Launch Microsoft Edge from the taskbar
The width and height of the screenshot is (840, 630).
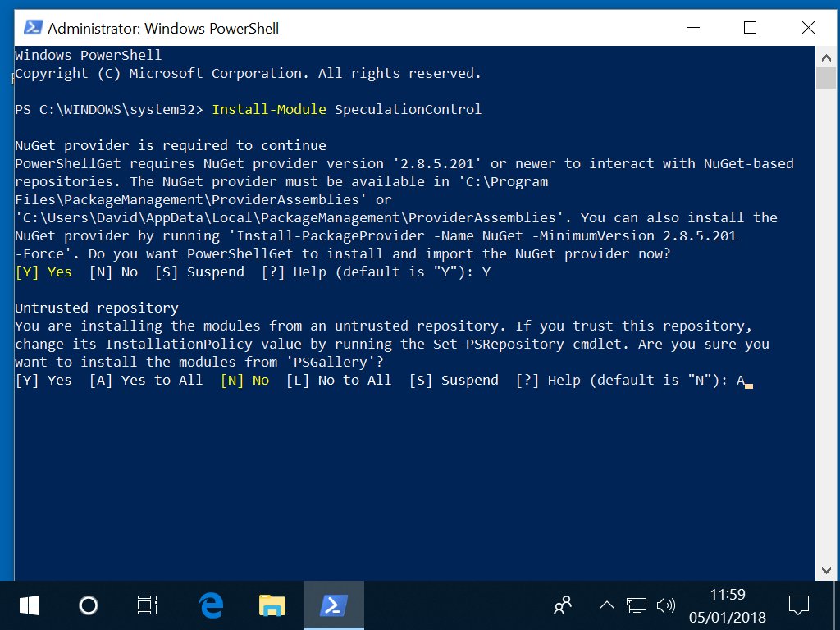[x=212, y=605]
